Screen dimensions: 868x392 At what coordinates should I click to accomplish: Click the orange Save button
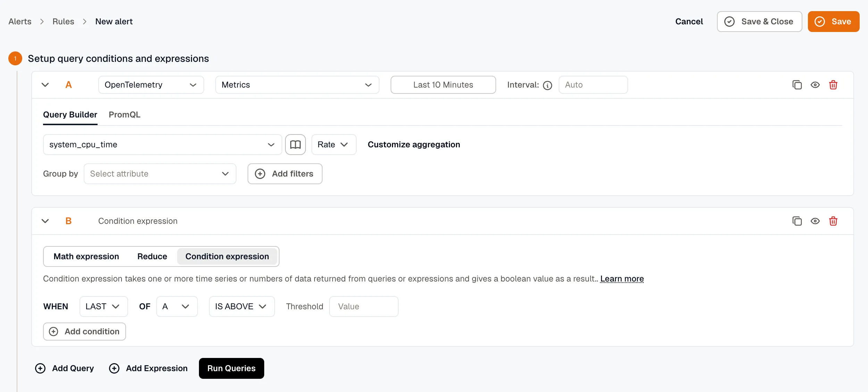coord(833,22)
